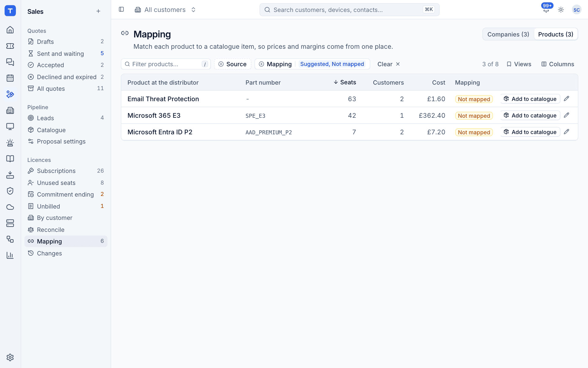
Task: Open Changes under Licences
Action: tap(66, 253)
